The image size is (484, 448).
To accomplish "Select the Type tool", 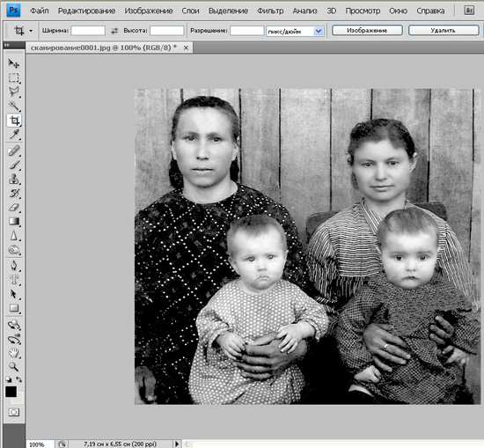I will tap(13, 280).
